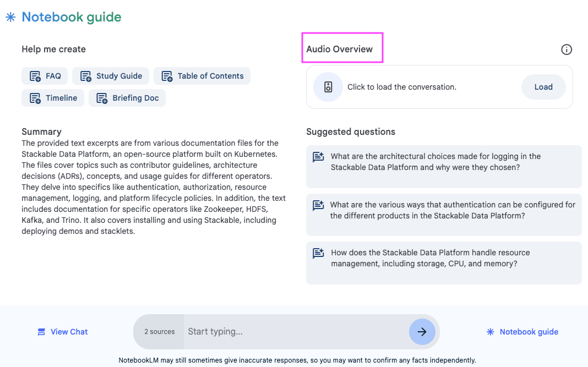Viewport: 588px width, 367px height.
Task: Click the send arrow in the chat bar
Action: click(x=422, y=331)
